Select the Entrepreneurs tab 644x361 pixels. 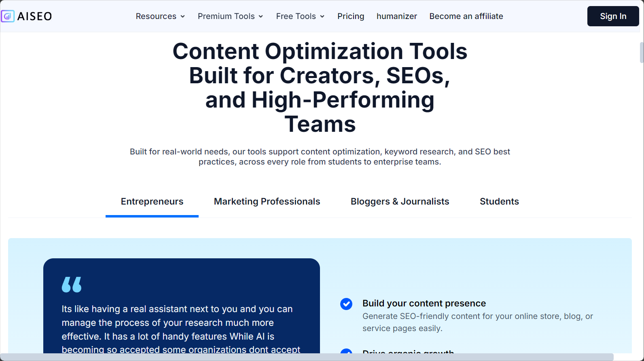pyautogui.click(x=152, y=201)
